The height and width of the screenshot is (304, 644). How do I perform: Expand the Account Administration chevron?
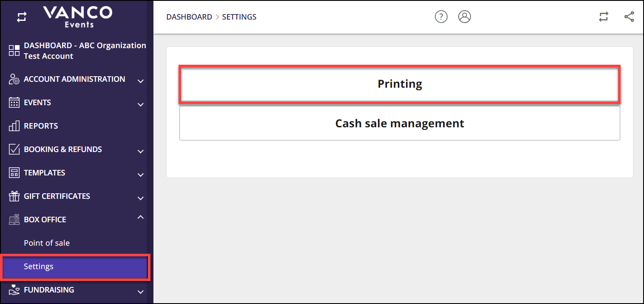coord(141,81)
